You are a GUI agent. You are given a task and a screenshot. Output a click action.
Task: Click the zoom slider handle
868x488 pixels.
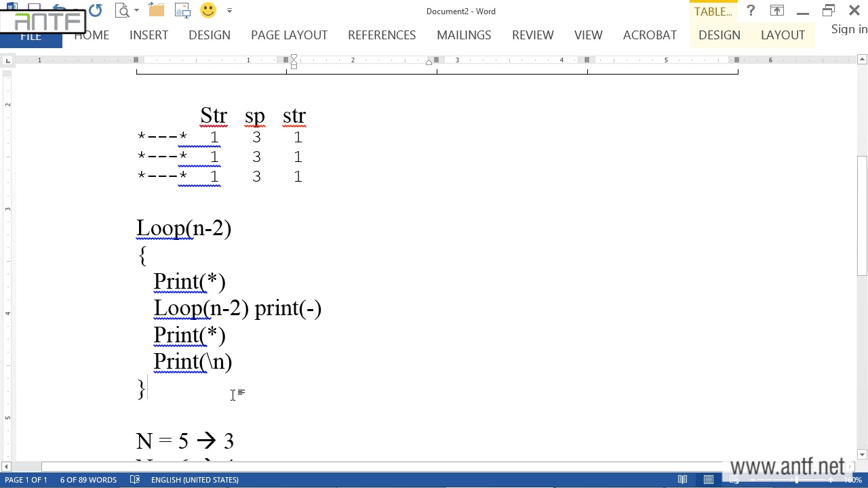click(797, 480)
